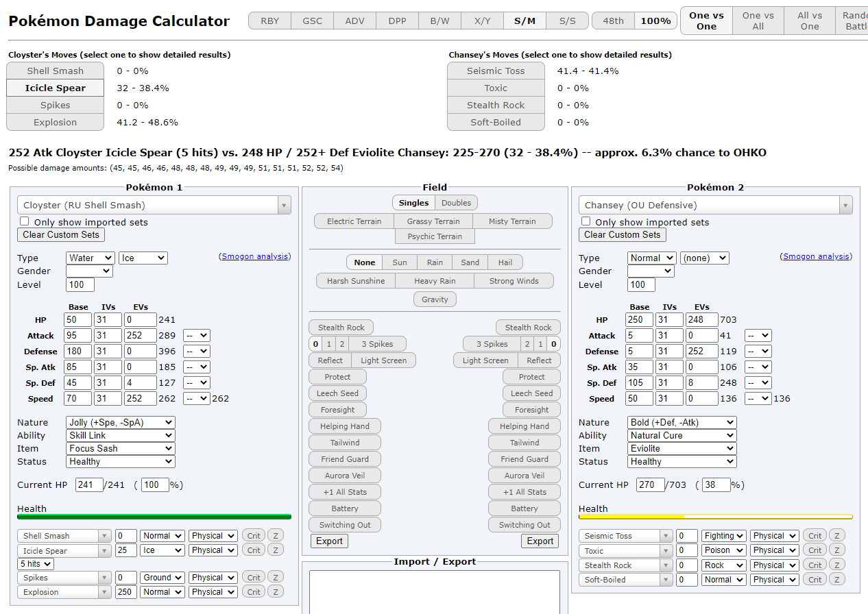The image size is (868, 614).
Task: Switch to the RBY generation tab
Action: pyautogui.click(x=270, y=21)
